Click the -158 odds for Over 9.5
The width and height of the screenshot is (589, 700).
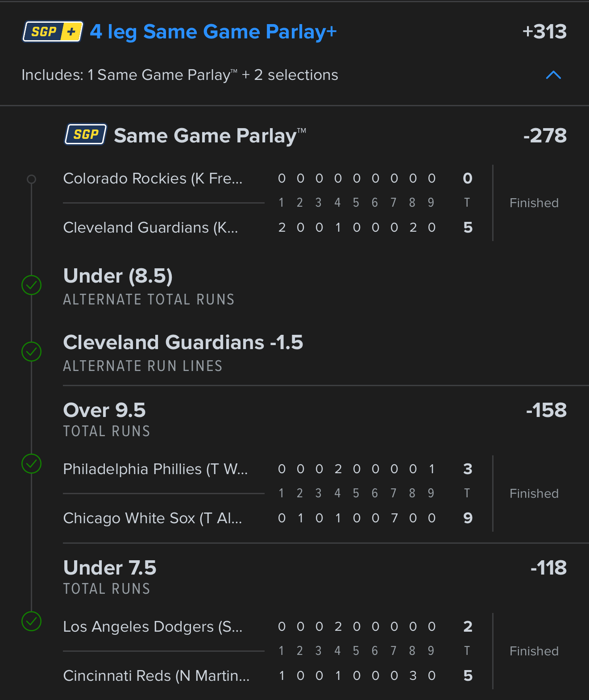click(546, 410)
